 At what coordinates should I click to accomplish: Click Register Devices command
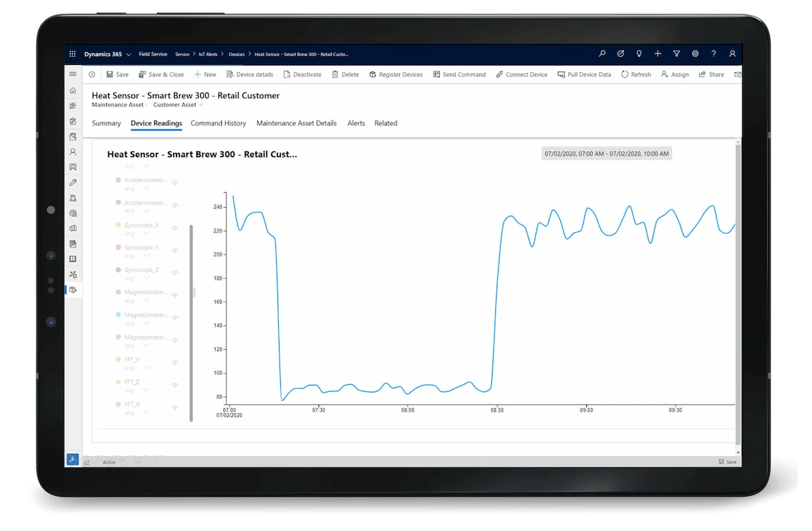coord(396,74)
